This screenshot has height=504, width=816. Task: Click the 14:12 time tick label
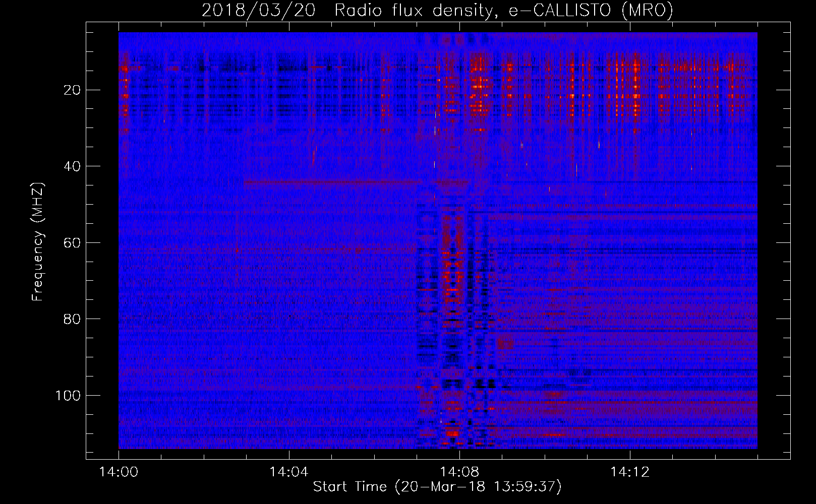click(629, 472)
